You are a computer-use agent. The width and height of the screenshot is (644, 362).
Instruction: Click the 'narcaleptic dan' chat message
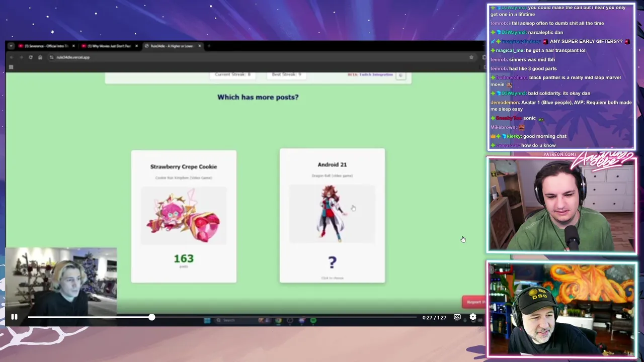click(527, 32)
